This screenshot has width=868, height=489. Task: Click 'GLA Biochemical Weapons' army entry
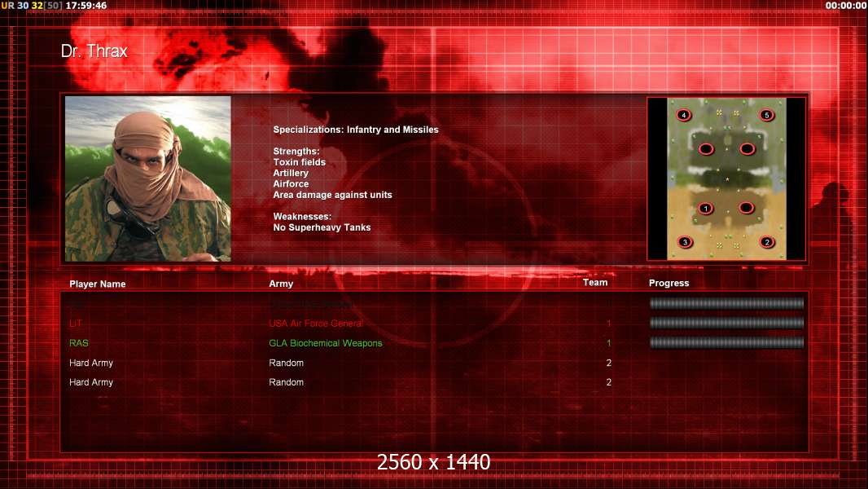(326, 343)
